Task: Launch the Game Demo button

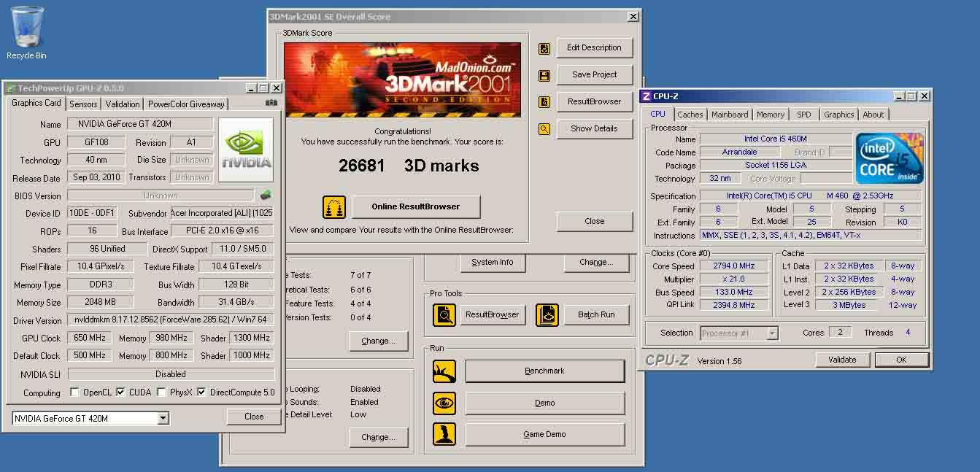Action: 545,434
